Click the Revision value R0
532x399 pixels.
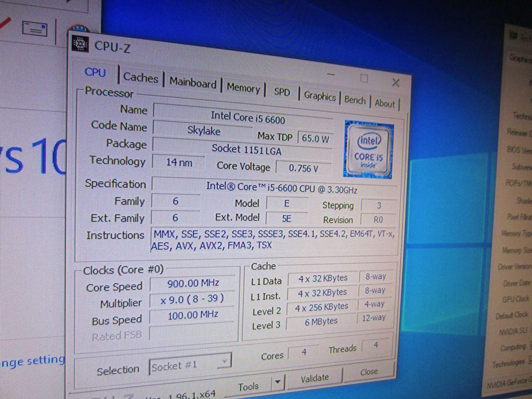378,220
